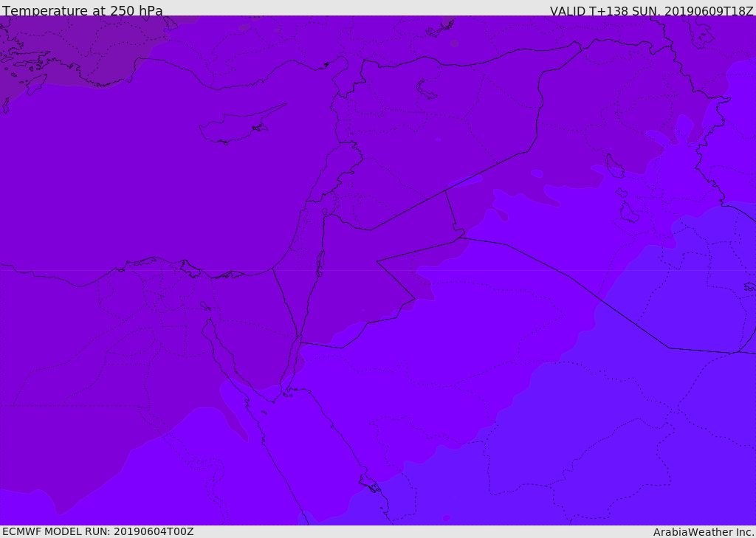Click the 'Temperature at 250 hPa' title text
The width and height of the screenshot is (756, 538).
[x=83, y=10]
